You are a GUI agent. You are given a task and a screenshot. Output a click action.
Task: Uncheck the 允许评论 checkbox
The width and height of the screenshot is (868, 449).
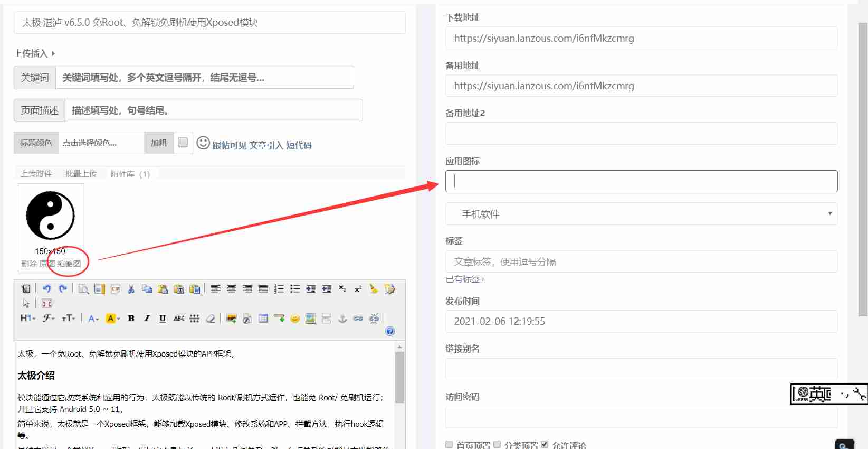point(545,444)
